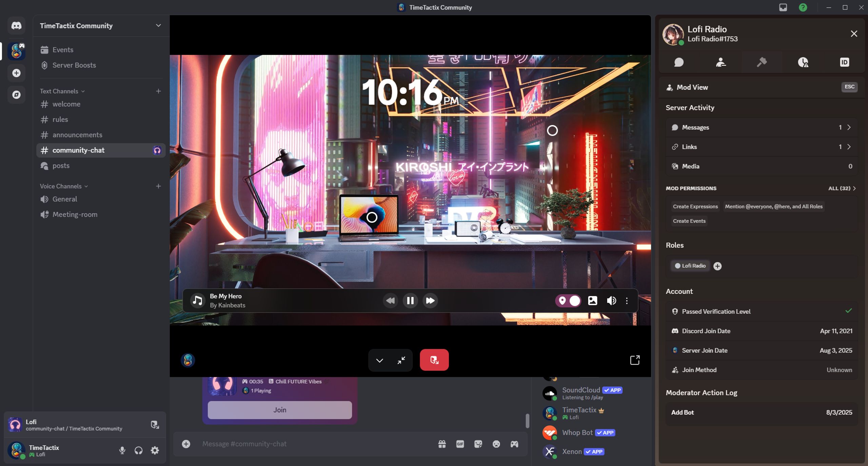Expand the TimeTactix Community server dropdown

[x=158, y=25]
